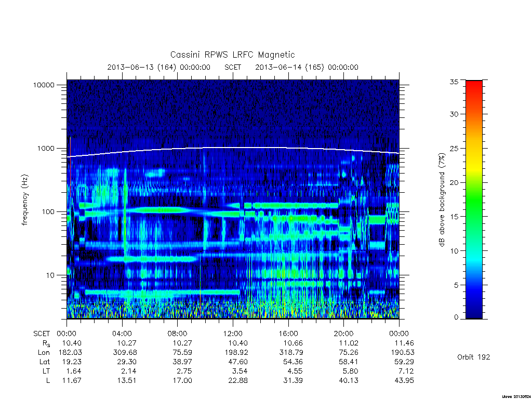Click the 04:00 time axis label
The image size is (532, 399).
(122, 334)
